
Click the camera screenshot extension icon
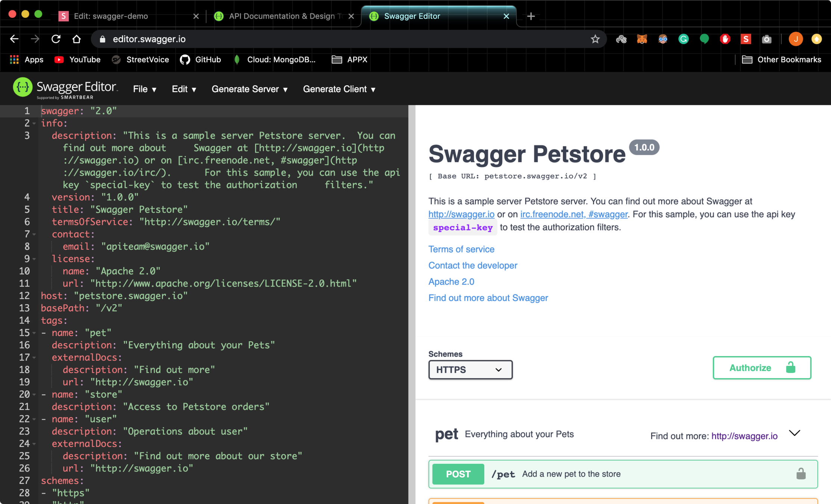point(766,39)
